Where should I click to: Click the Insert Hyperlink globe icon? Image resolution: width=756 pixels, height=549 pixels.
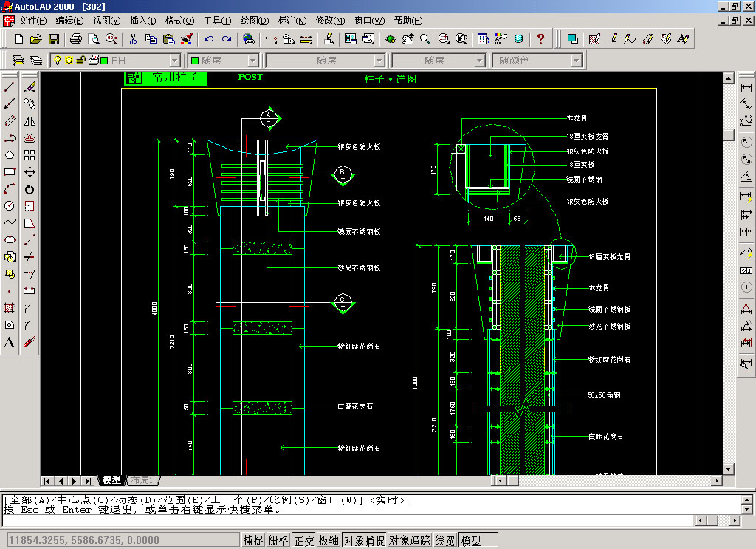click(x=249, y=39)
